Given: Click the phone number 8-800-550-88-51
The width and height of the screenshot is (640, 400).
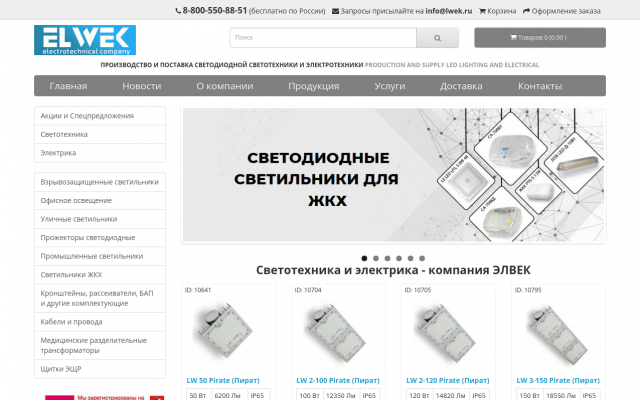Looking at the screenshot, I should point(215,11).
